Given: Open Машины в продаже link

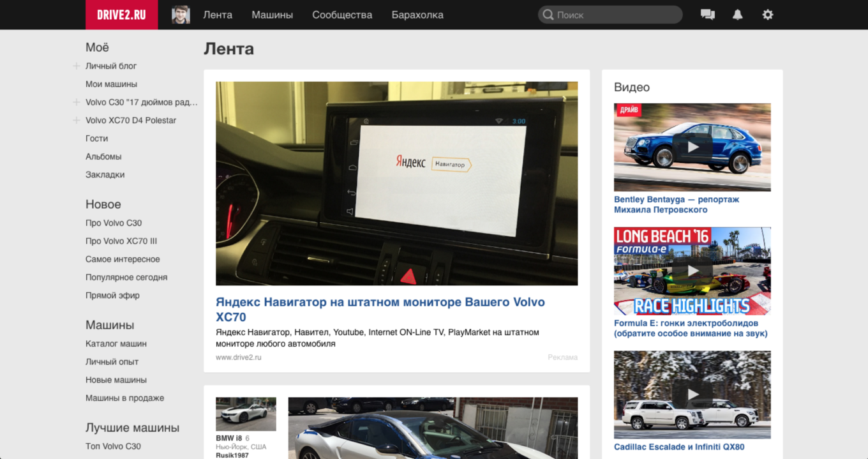Looking at the screenshot, I should coord(125,398).
